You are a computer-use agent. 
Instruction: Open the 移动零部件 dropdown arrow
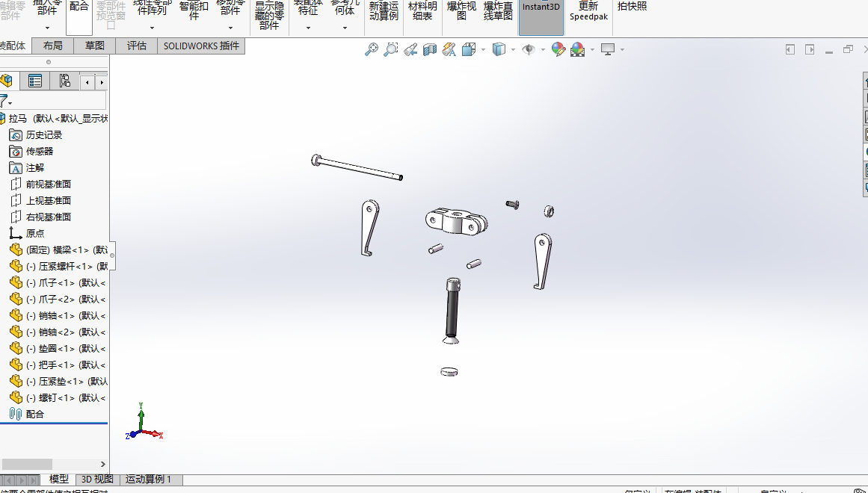pos(230,28)
